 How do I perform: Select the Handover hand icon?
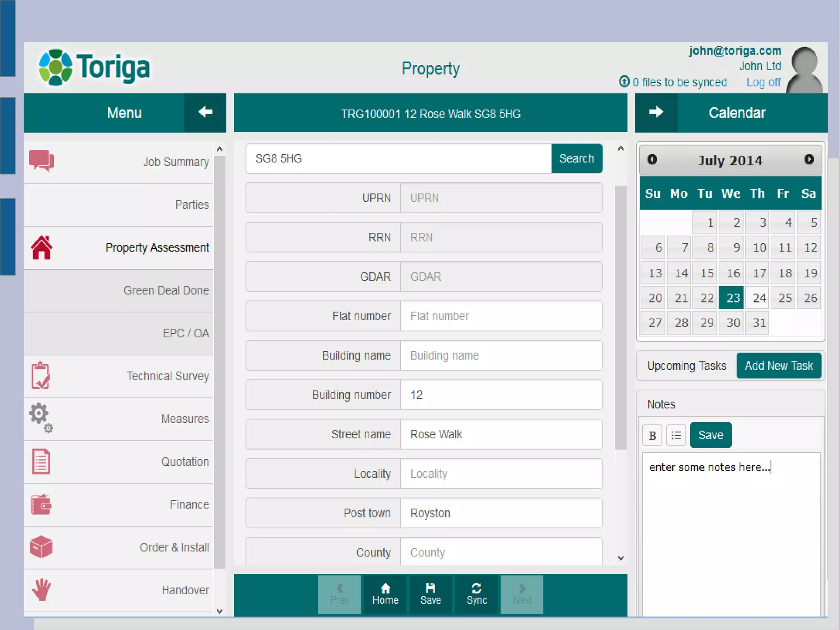[x=41, y=590]
